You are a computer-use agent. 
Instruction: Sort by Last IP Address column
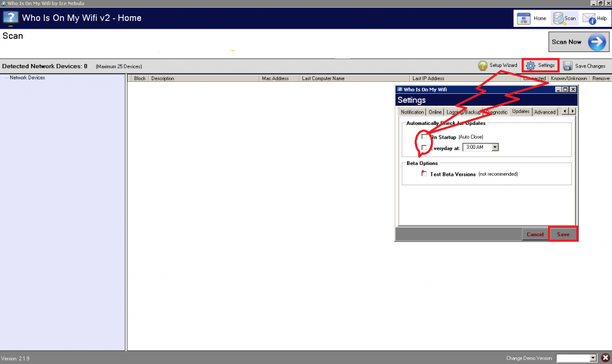(x=465, y=78)
